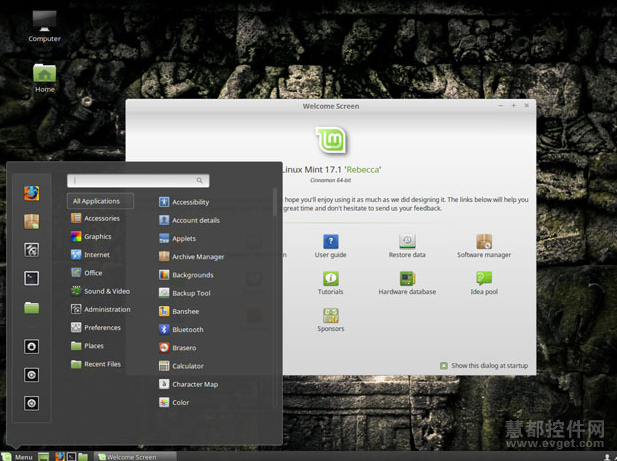617x461 pixels.
Task: Open Files from panel launcher
Action: click(x=83, y=457)
